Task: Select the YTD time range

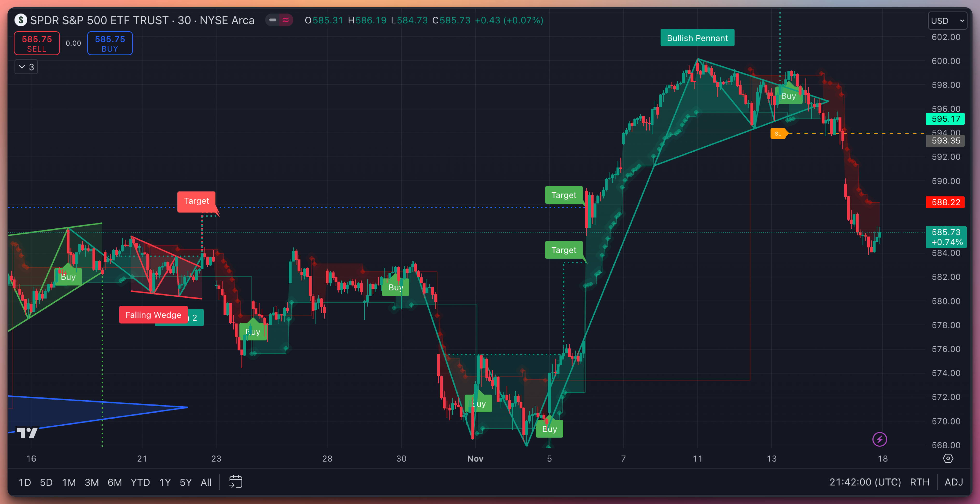Action: [x=140, y=482]
